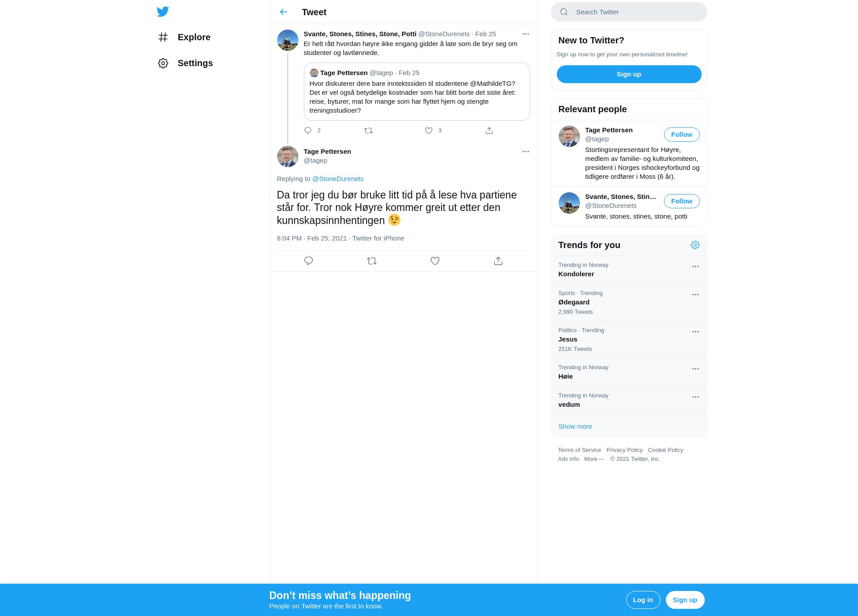Share the main tweet via share icon
The width and height of the screenshot is (858, 616).
(x=498, y=261)
